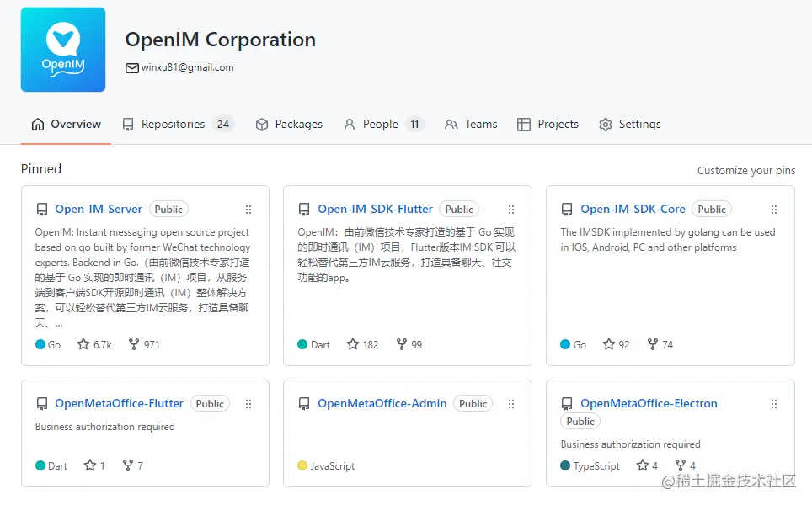Image resolution: width=812 pixels, height=505 pixels.
Task: Click the drag handle on OpenMetaOffice-Flutter card
Action: (x=248, y=404)
